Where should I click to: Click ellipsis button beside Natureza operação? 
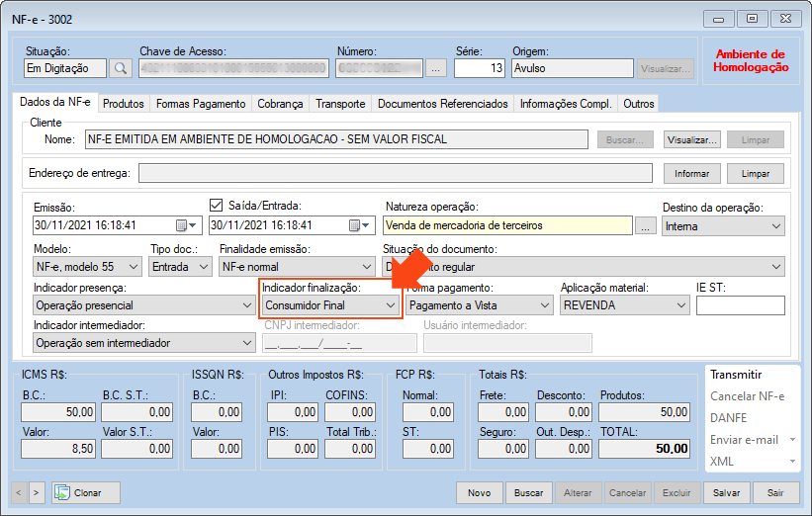(645, 226)
